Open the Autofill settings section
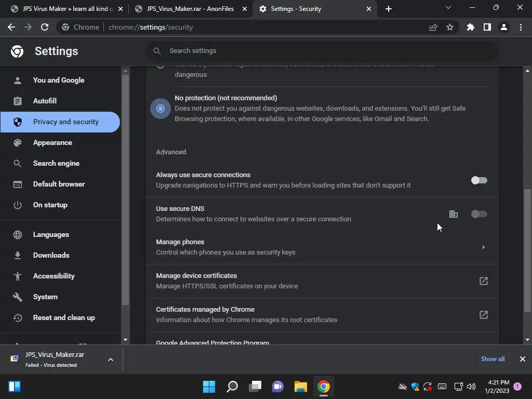The height and width of the screenshot is (399, 532). click(60, 101)
